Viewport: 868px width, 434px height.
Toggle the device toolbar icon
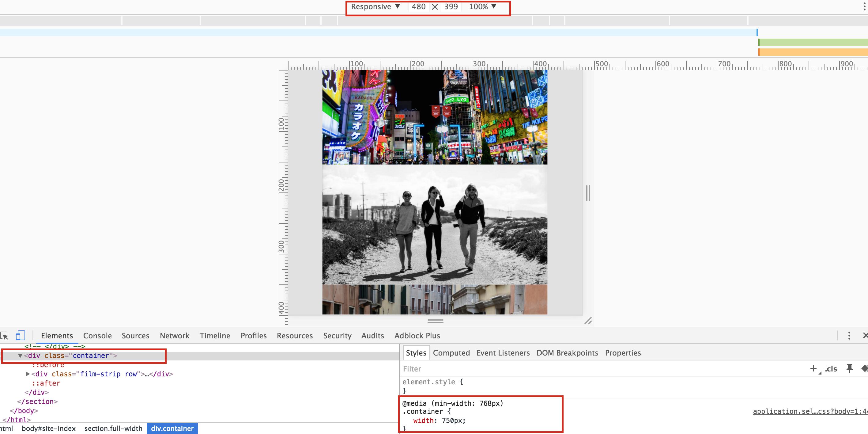21,336
